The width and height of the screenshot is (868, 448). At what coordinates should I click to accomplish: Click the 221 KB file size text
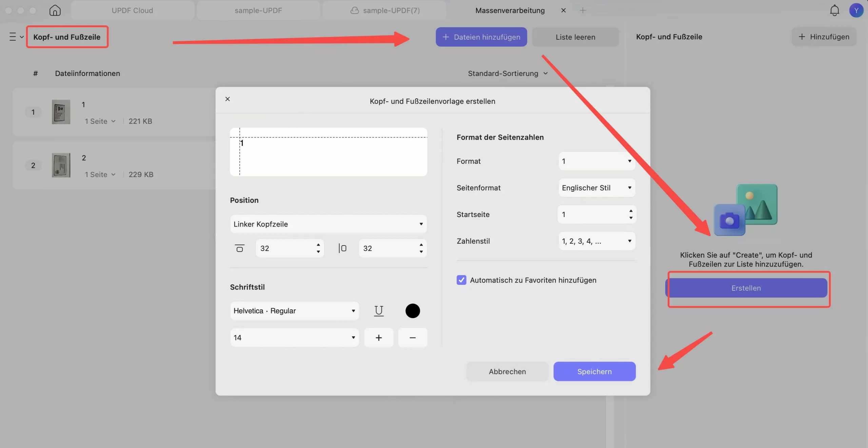pos(140,121)
